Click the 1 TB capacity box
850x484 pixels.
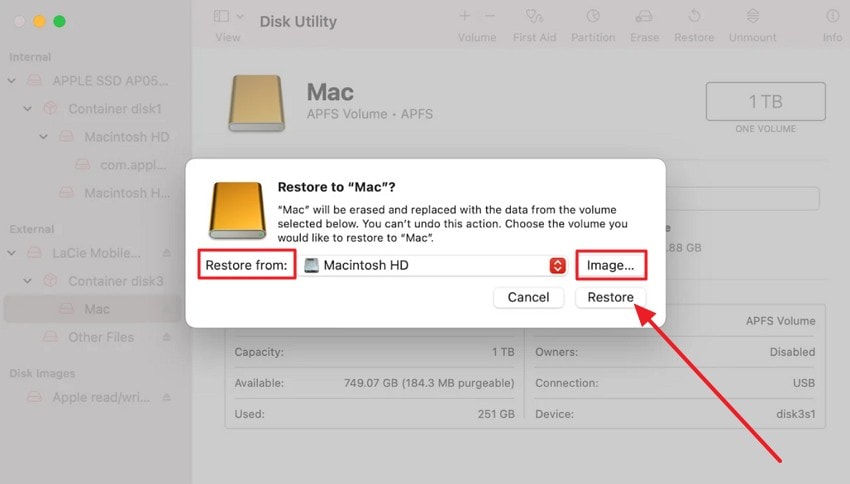click(x=765, y=101)
